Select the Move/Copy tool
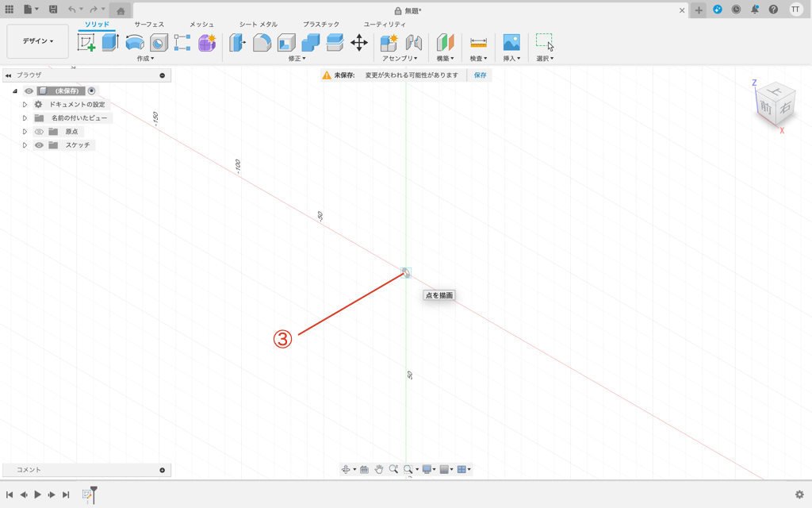 tap(359, 43)
